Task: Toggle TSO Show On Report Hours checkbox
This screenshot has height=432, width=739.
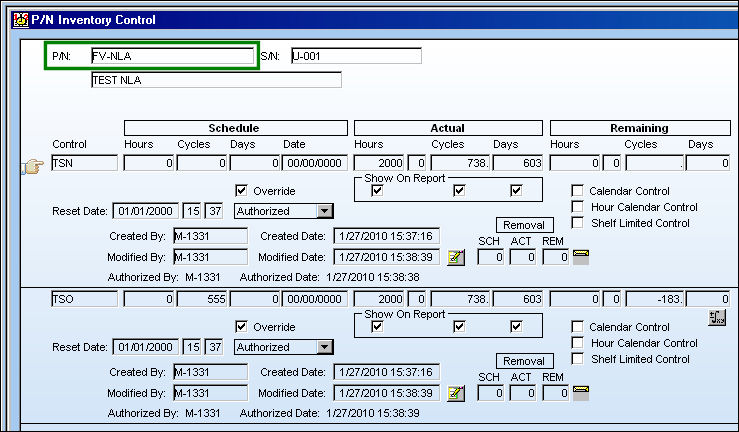Action: [378, 326]
